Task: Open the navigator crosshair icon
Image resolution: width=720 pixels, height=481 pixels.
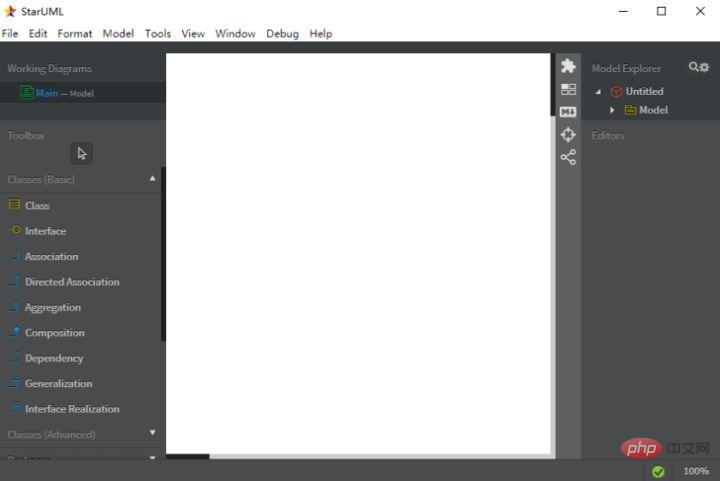Action: (568, 134)
